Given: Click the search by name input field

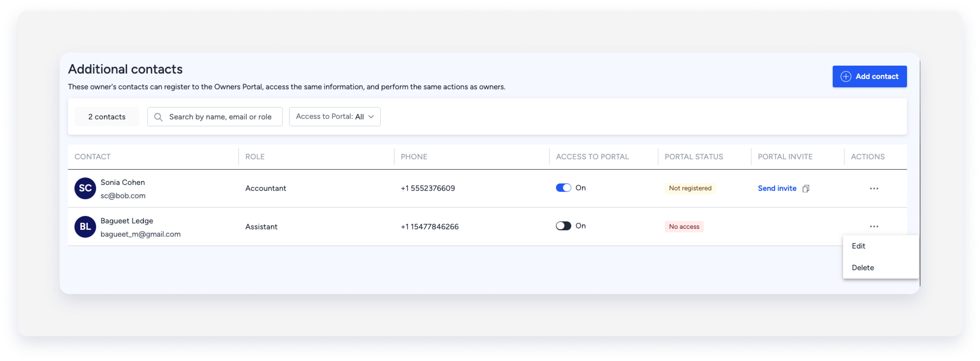Looking at the screenshot, I should point(221,117).
